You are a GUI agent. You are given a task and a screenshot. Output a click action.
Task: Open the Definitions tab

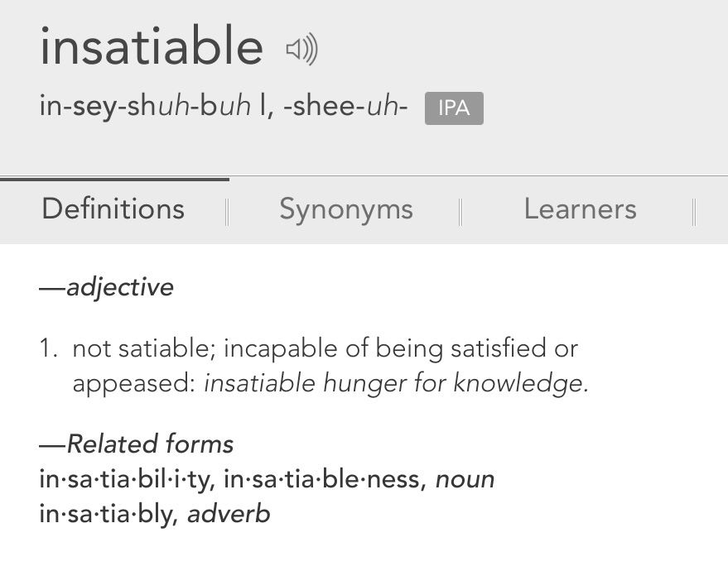[x=113, y=209]
